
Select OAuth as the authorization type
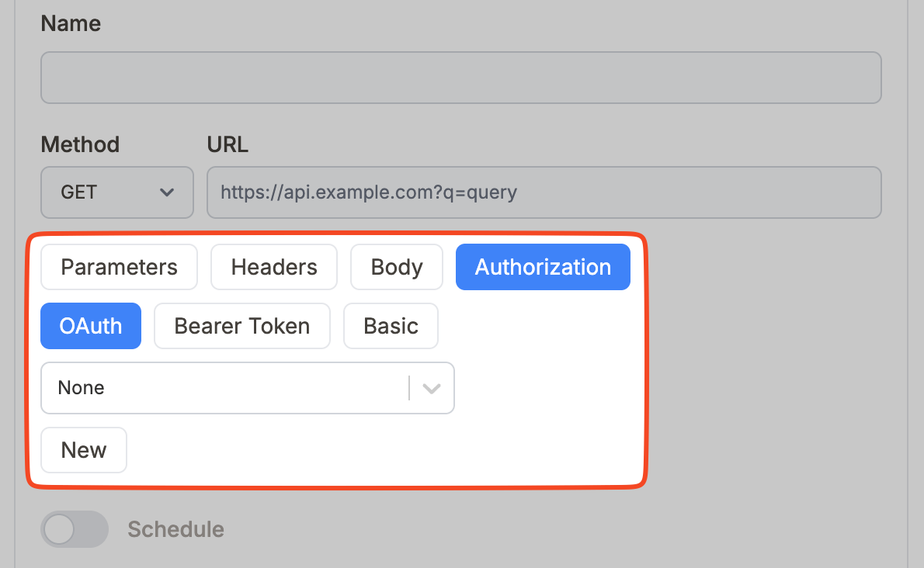click(90, 326)
